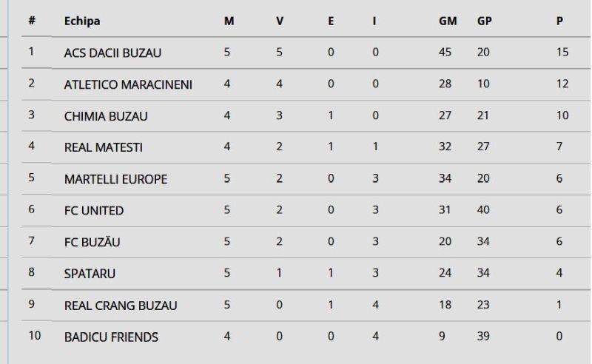This screenshot has height=364, width=592.
Task: Select FC UNITED in the standings
Action: (94, 211)
